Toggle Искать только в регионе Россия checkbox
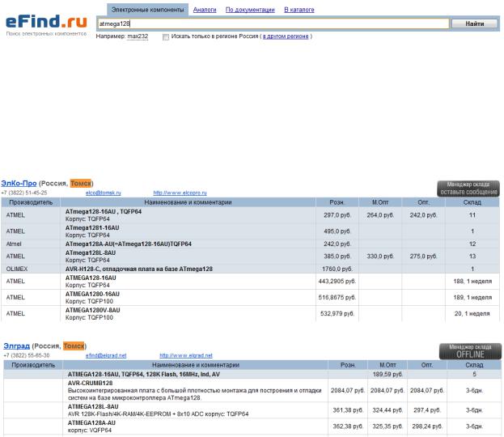Image resolution: width=504 pixels, height=437 pixels. (x=166, y=37)
